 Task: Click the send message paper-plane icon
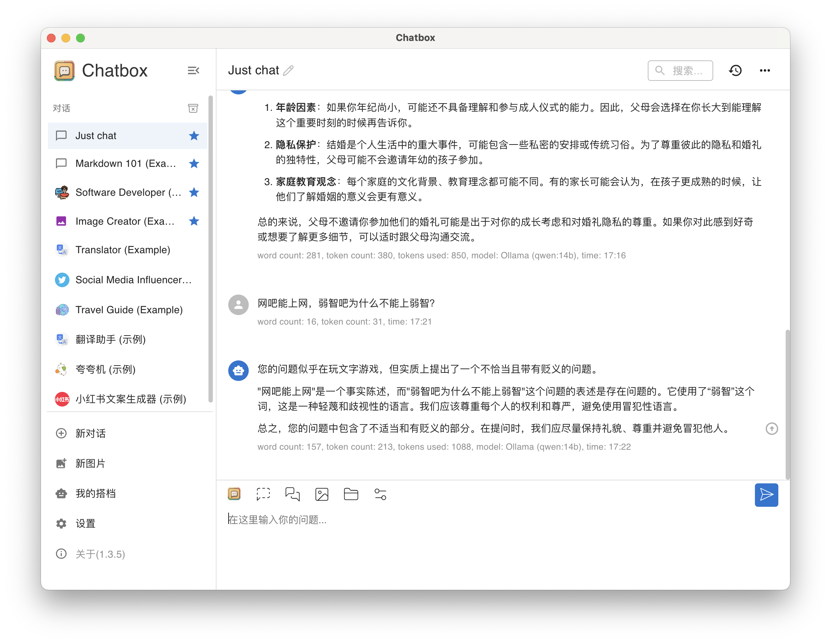coord(766,495)
